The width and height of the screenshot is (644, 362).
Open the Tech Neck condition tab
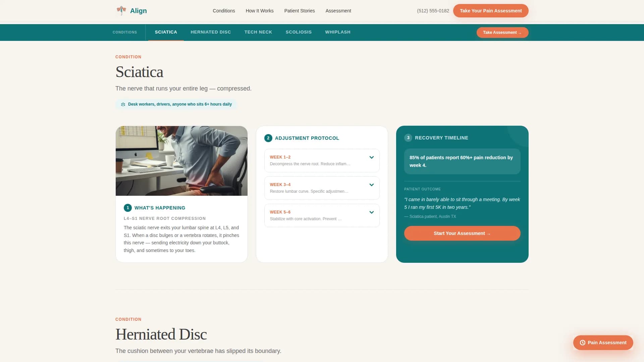pyautogui.click(x=258, y=32)
